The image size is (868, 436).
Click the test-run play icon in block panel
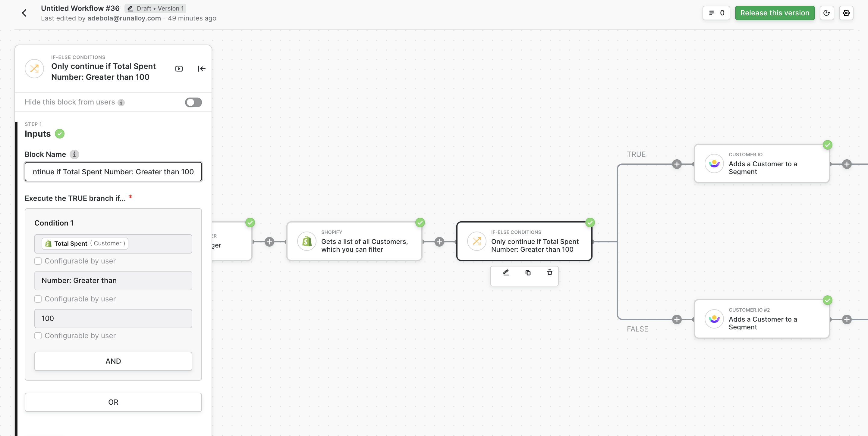pyautogui.click(x=179, y=69)
